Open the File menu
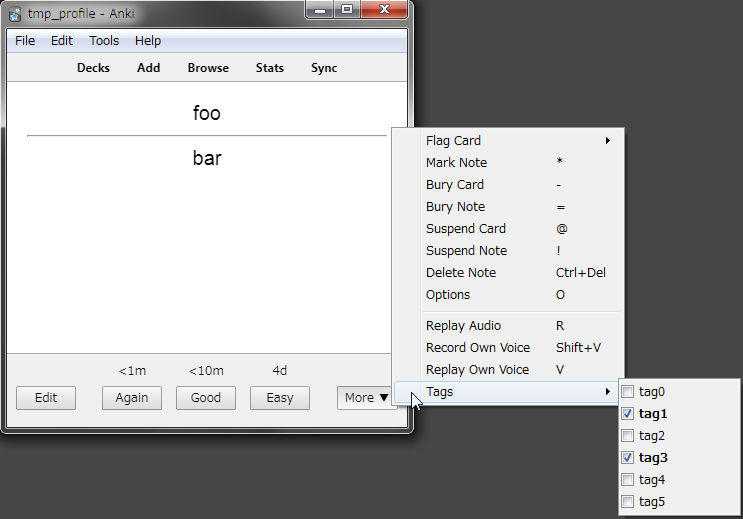 pos(25,41)
